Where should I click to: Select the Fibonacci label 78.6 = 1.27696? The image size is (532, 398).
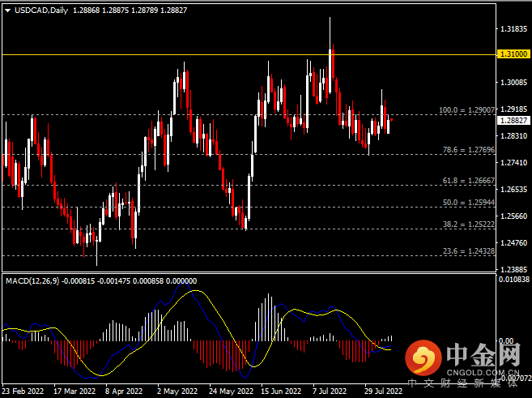point(469,150)
